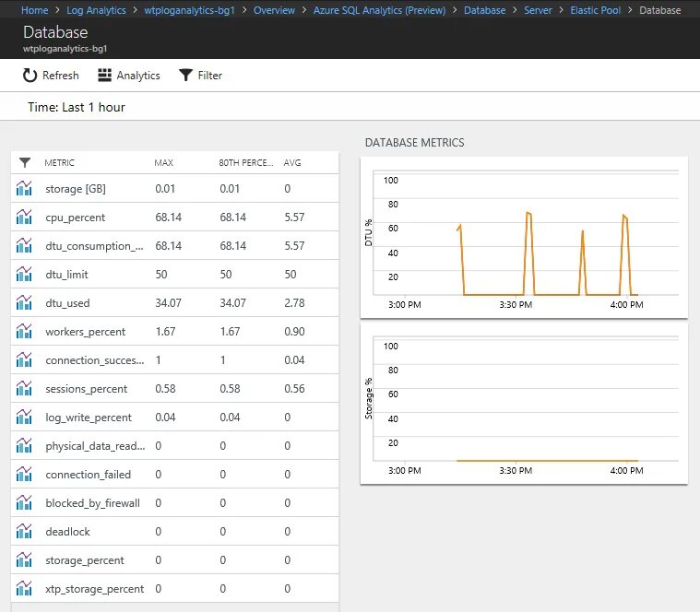Click sessions_percent avg value 0.56
The image size is (700, 612).
294,389
